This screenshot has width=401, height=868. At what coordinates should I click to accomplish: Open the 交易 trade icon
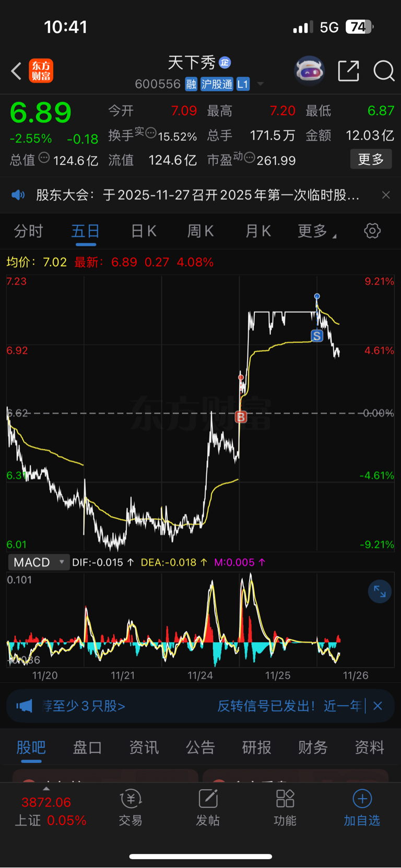coord(131,808)
